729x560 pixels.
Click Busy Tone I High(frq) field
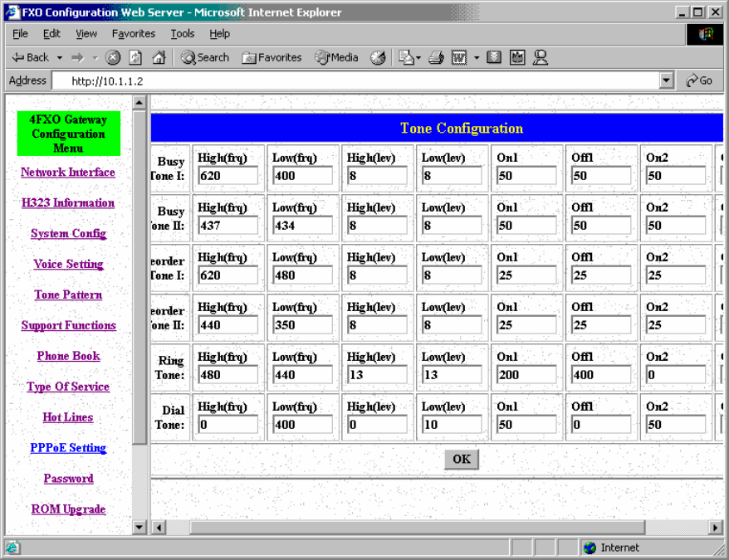pyautogui.click(x=228, y=176)
